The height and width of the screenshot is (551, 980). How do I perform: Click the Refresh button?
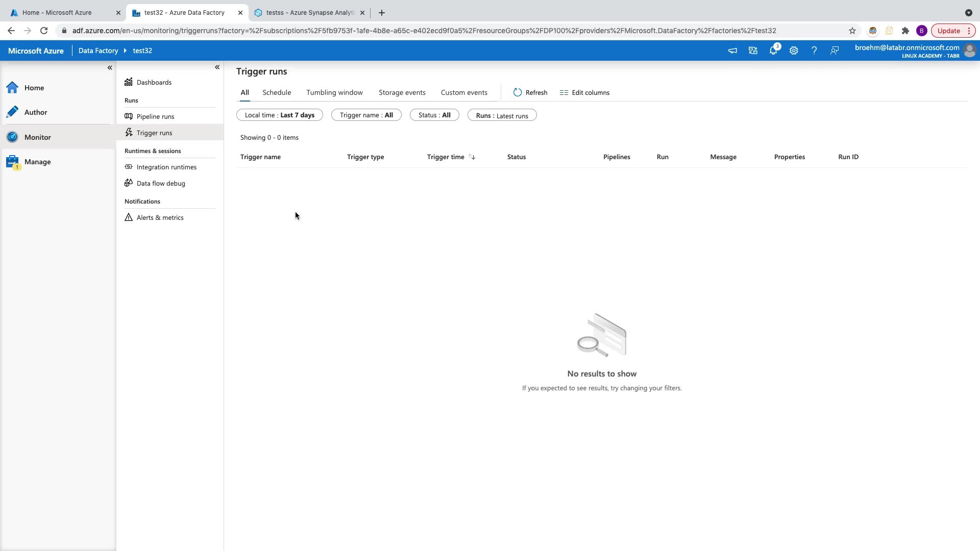(530, 92)
